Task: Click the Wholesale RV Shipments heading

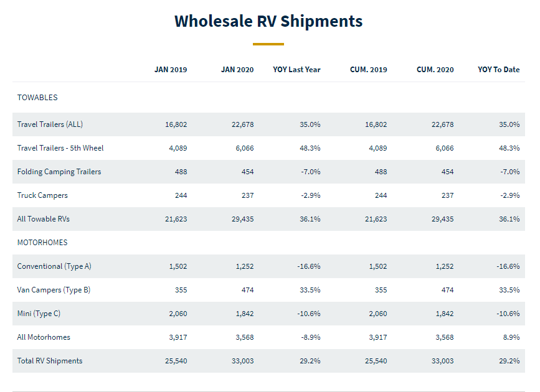Action: (x=268, y=21)
